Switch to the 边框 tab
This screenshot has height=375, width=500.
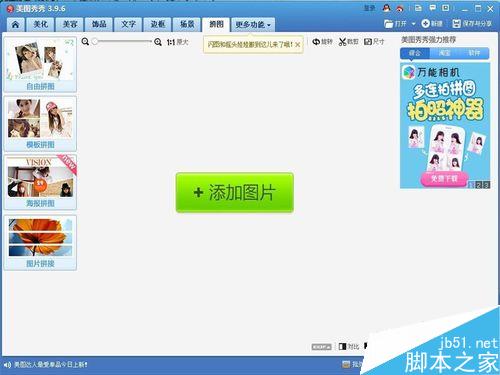(x=158, y=24)
